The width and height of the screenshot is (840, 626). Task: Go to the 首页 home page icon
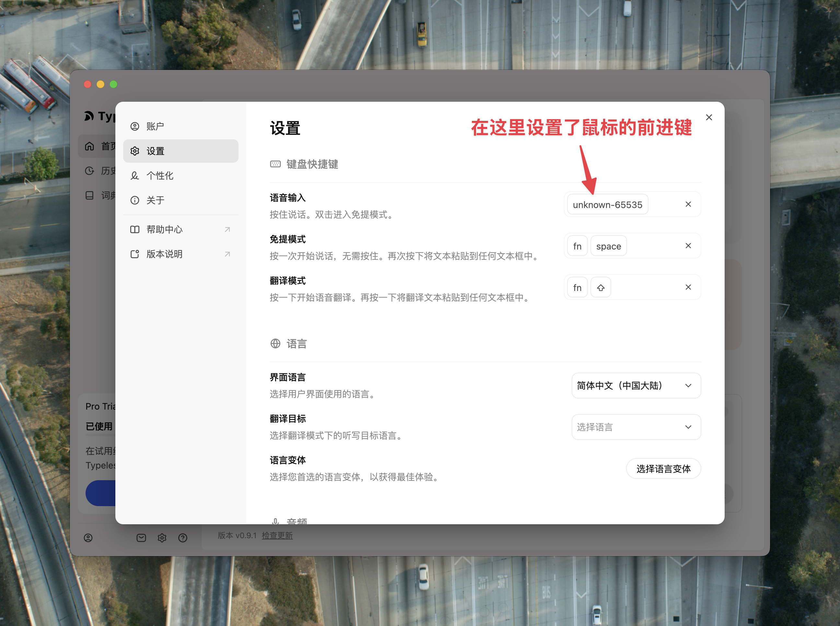point(90,146)
